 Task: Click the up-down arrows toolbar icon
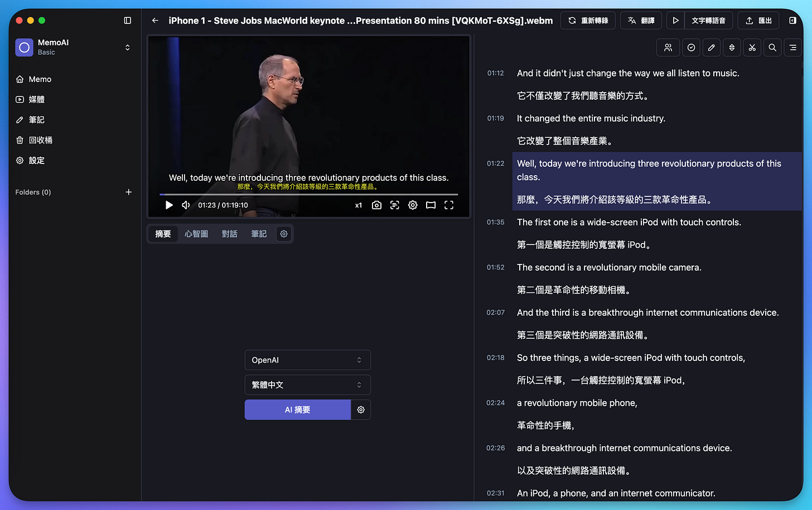[732, 47]
